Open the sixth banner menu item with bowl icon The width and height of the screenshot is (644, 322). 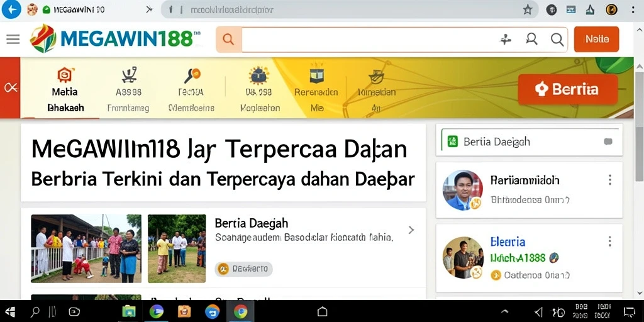tap(376, 91)
